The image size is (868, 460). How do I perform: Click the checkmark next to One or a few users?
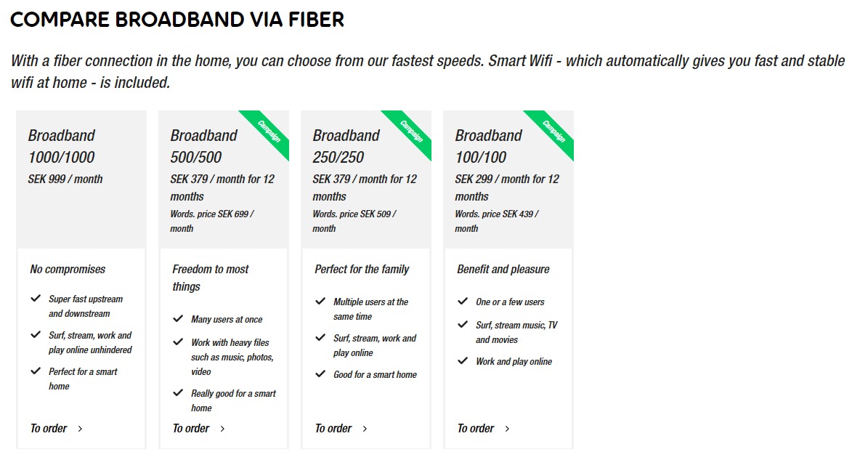pos(463,302)
